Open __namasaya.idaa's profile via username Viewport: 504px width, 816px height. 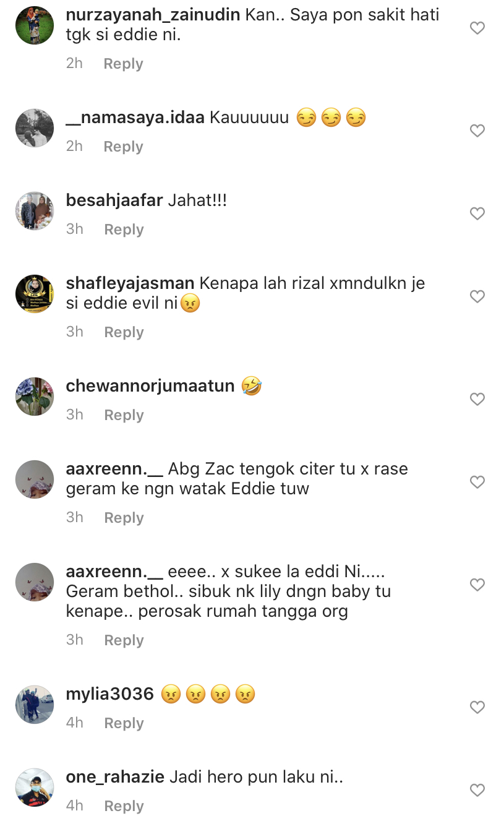pyautogui.click(x=135, y=118)
